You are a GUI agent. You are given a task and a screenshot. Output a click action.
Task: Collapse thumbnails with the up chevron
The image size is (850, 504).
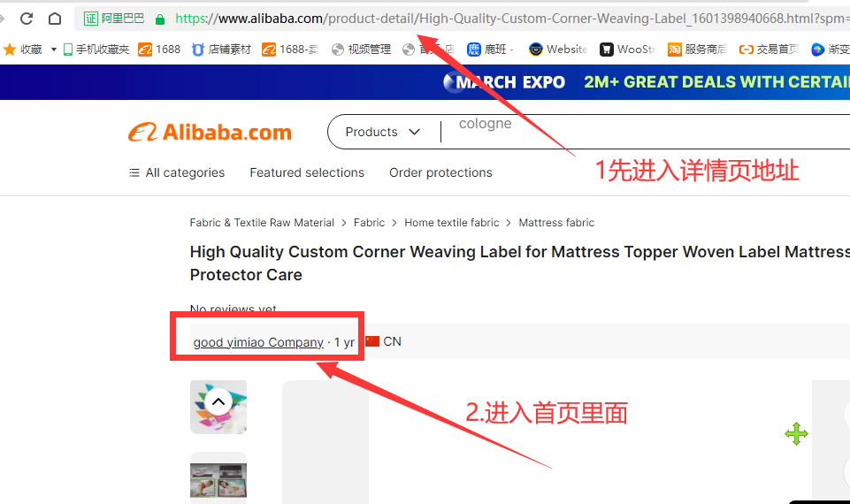(218, 401)
